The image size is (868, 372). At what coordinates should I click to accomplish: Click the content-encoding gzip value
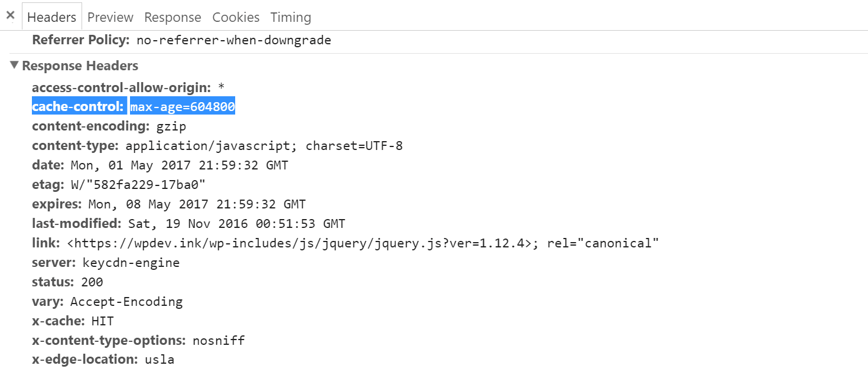tap(170, 126)
